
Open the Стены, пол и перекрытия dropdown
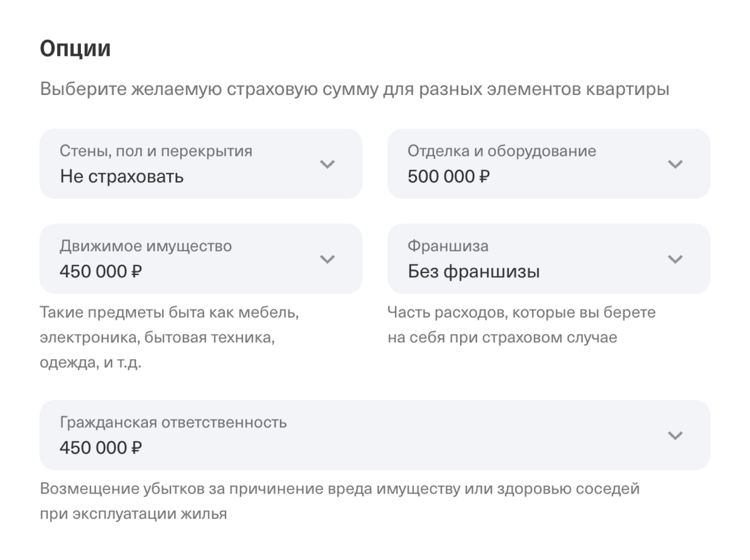click(x=200, y=164)
